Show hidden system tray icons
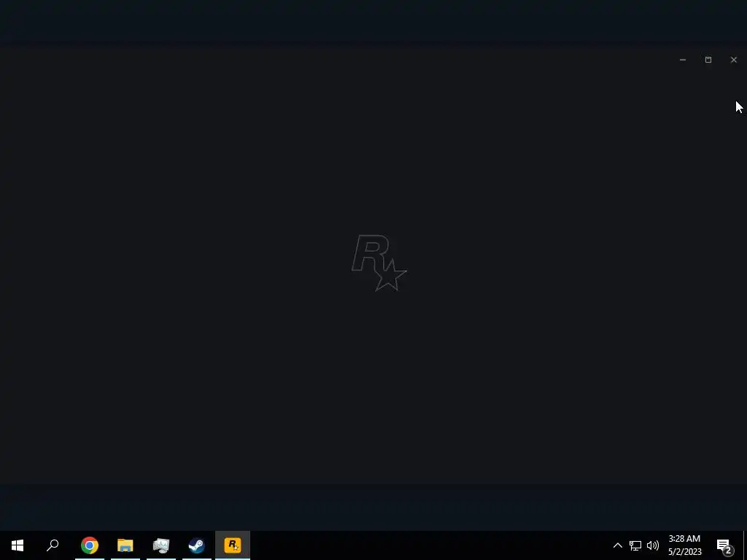747x560 pixels. click(617, 545)
